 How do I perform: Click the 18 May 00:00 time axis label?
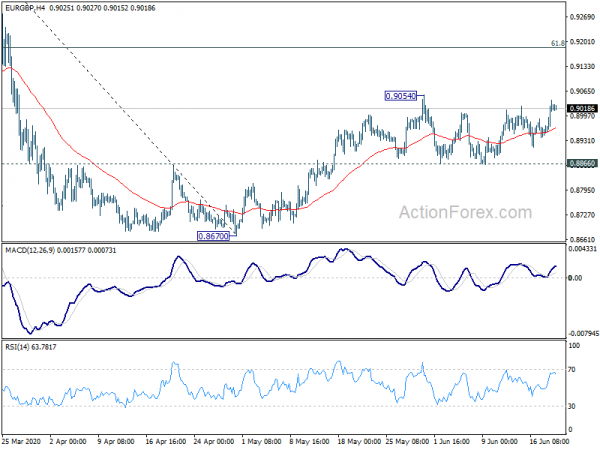(359, 441)
